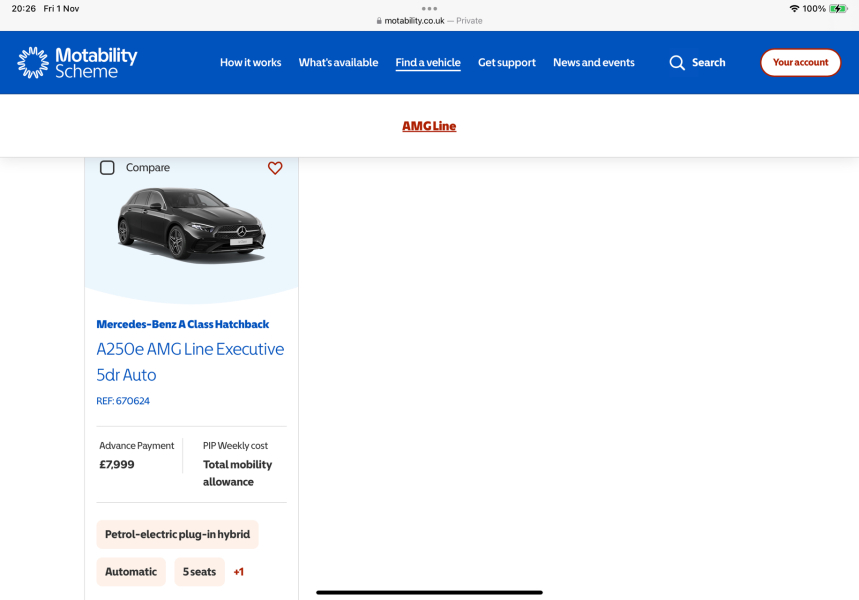Select REF: 670624 text

tap(123, 401)
